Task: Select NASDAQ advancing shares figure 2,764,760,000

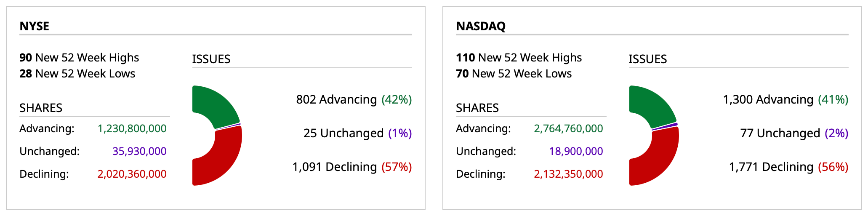Action: tap(568, 128)
